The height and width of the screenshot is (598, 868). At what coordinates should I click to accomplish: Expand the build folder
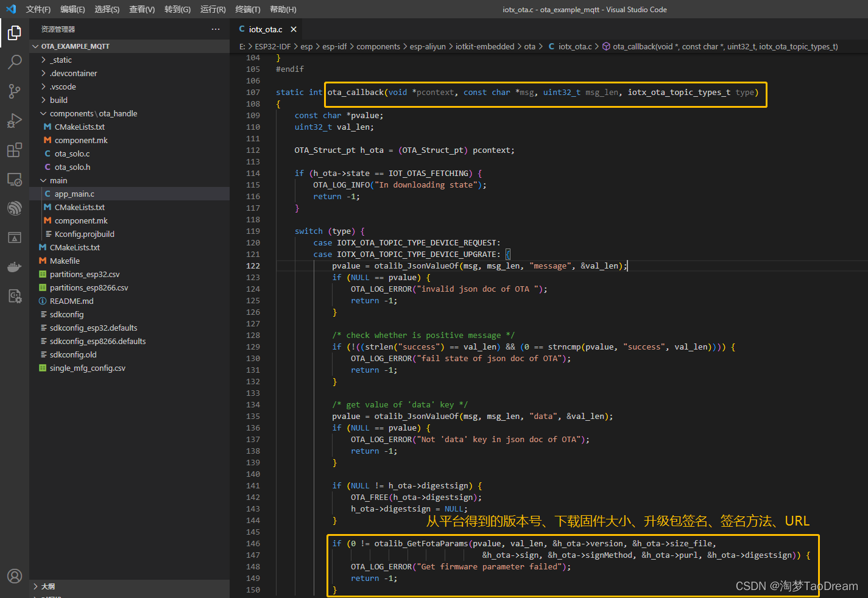[58, 100]
